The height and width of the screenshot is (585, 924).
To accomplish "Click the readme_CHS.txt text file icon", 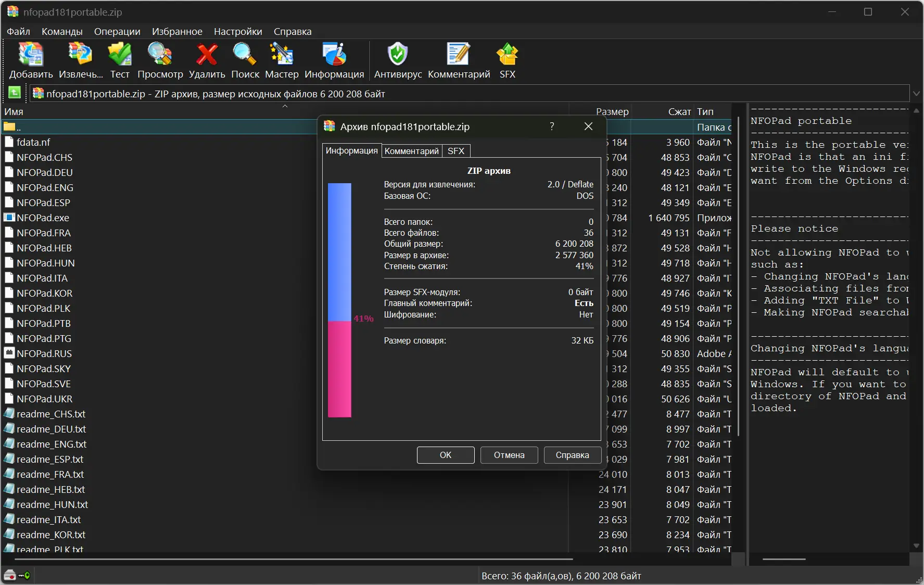I will point(9,414).
